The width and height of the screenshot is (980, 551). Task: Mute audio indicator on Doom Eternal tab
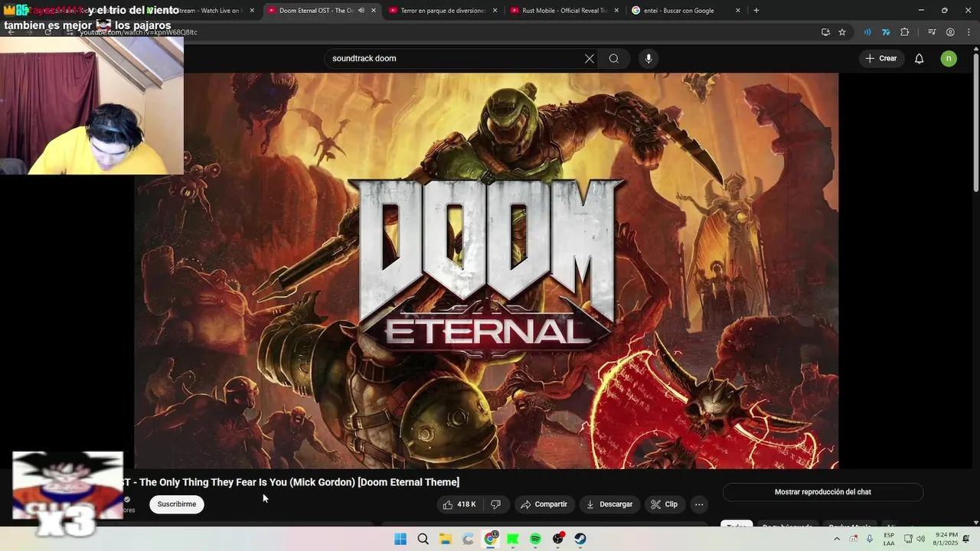[361, 11]
